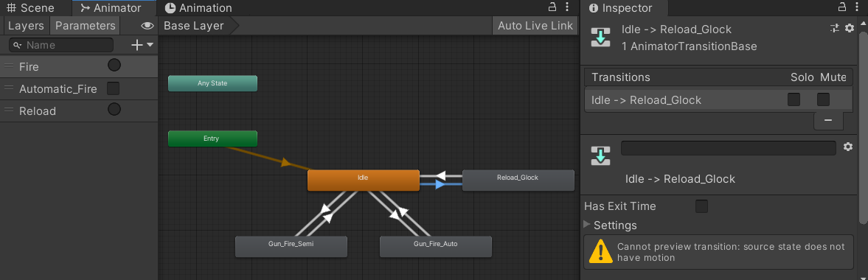The image size is (868, 280).
Task: Enable Mute for Idle -> Reload_Glock
Action: 824,99
